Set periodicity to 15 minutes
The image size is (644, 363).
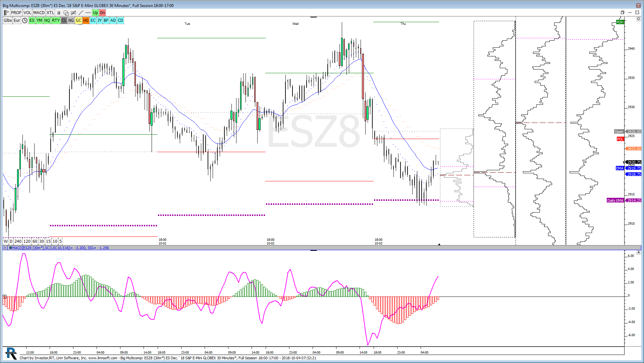[x=48, y=241]
